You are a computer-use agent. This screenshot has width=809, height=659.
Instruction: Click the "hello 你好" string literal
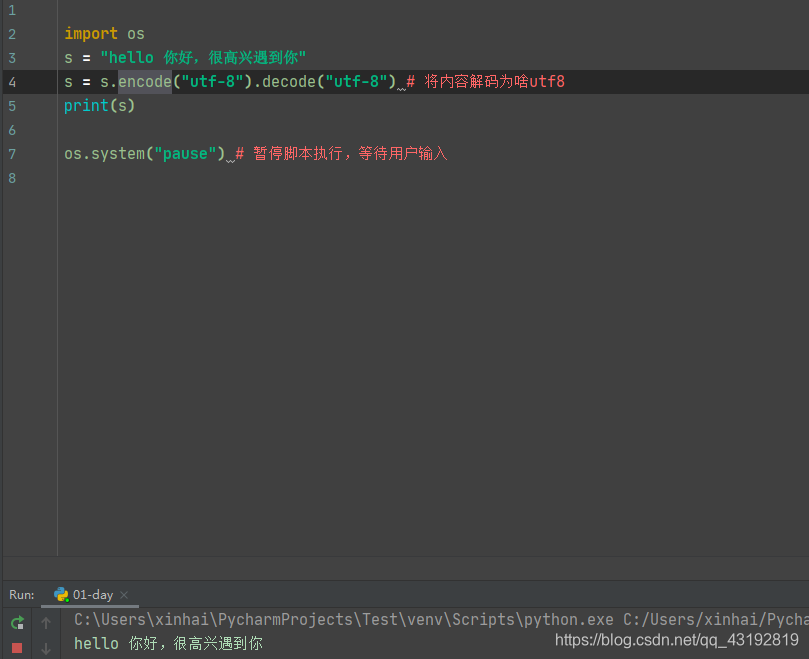tap(203, 57)
